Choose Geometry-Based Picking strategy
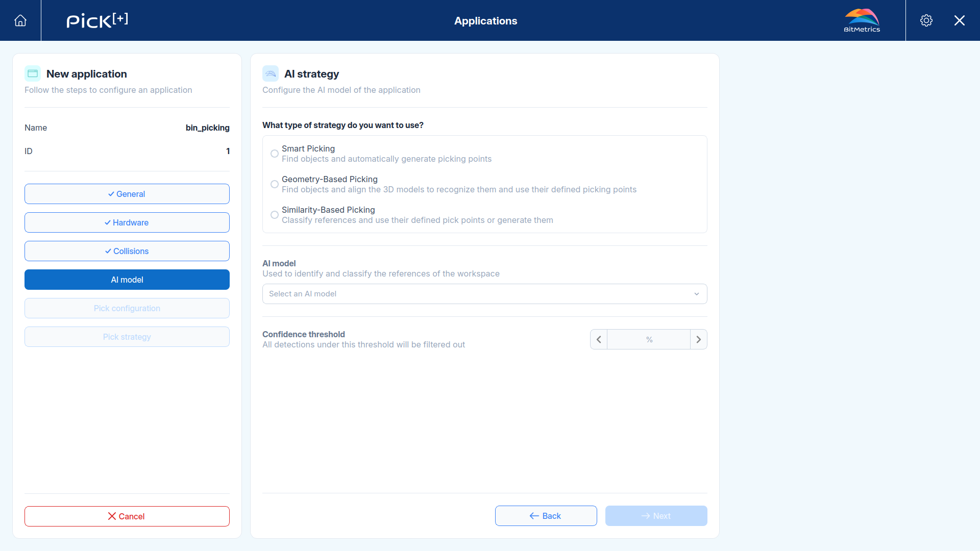The width and height of the screenshot is (980, 551). (275, 184)
